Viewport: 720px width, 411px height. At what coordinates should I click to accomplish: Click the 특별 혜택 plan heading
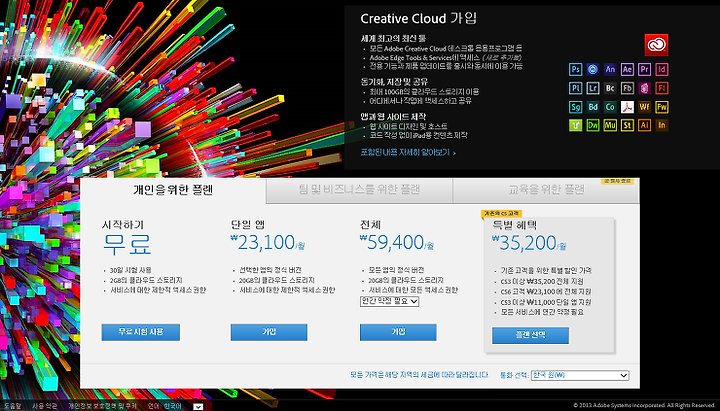(x=514, y=225)
